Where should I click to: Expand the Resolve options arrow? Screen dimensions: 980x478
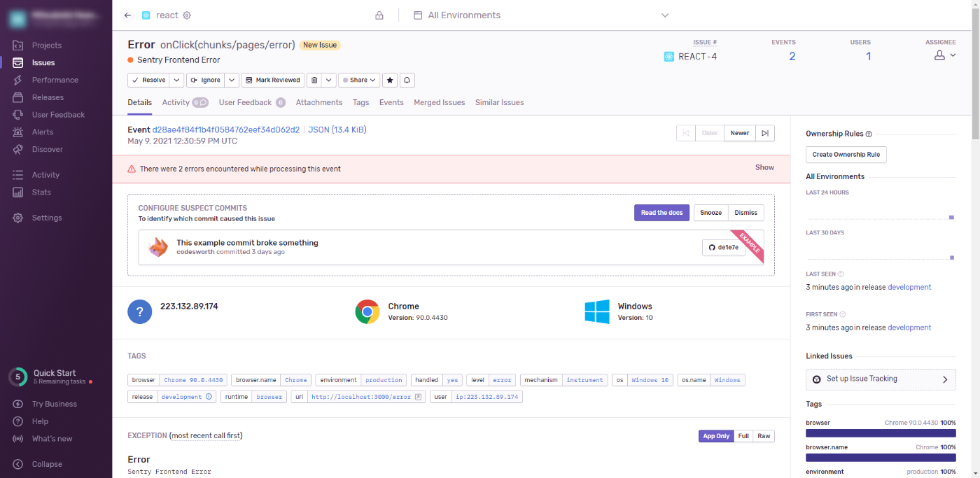177,80
